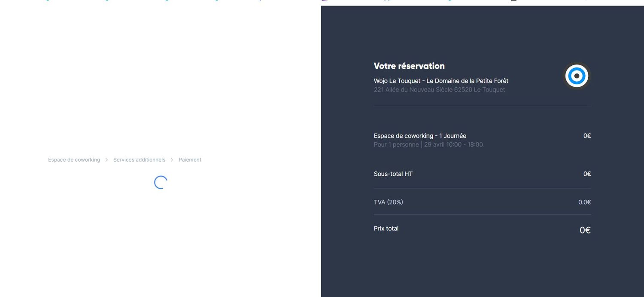Screen dimensions: 644x297
Task: Click the Sous-total HT 0€ amount
Action: point(587,174)
